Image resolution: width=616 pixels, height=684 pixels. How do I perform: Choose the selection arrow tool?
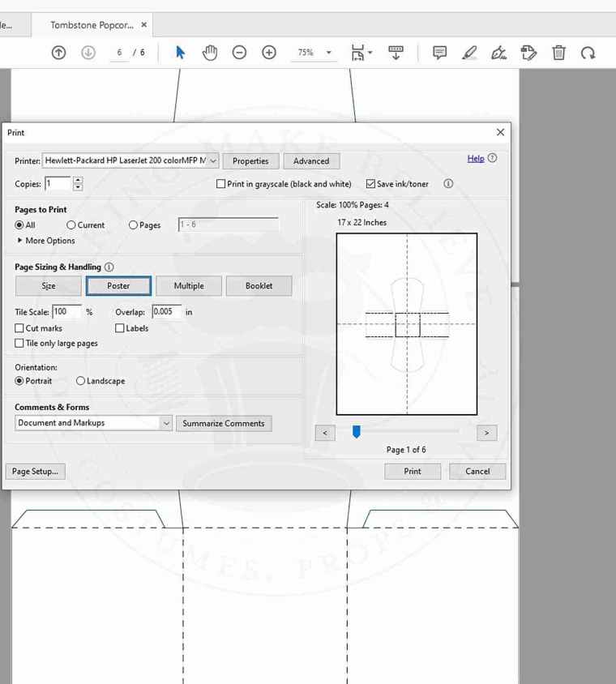click(x=180, y=53)
